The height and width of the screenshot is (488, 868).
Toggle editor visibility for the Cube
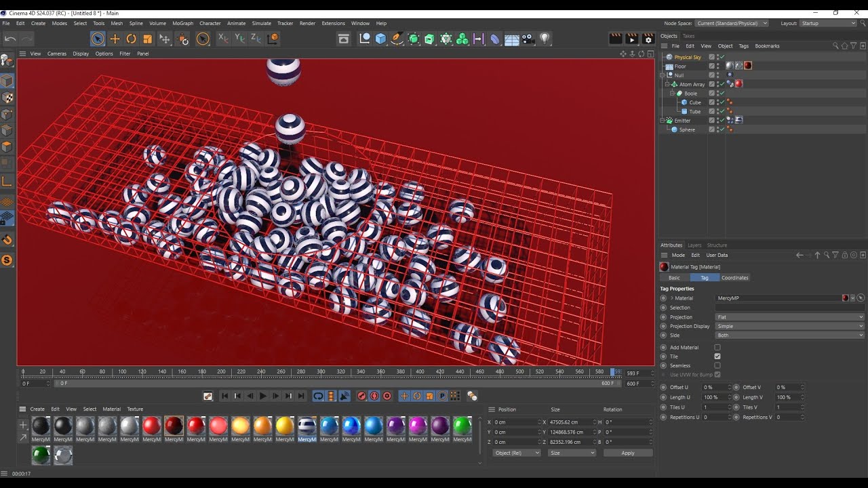[718, 101]
